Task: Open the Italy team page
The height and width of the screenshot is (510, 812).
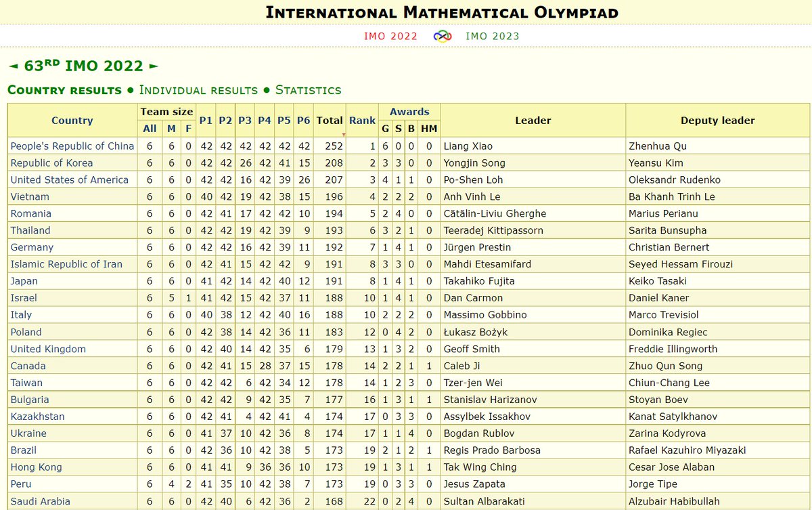Action: (20, 315)
